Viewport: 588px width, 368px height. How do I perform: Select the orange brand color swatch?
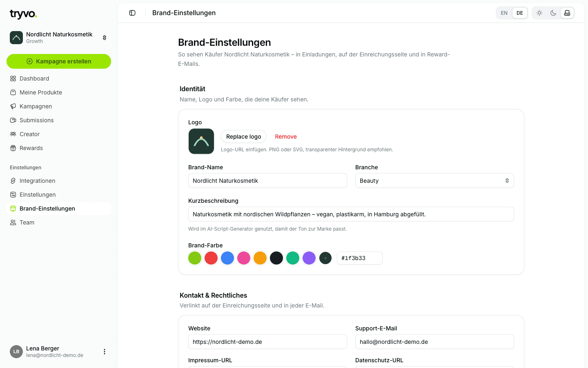(260, 258)
